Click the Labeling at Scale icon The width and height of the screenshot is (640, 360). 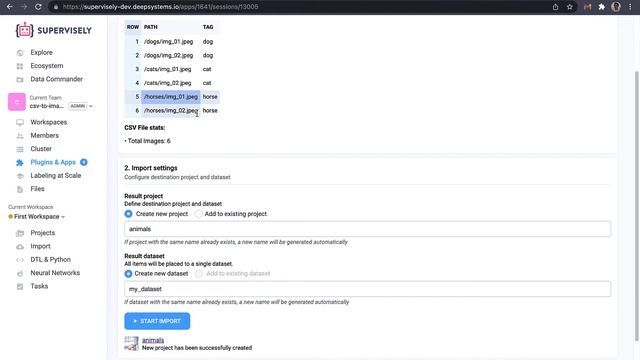click(20, 176)
